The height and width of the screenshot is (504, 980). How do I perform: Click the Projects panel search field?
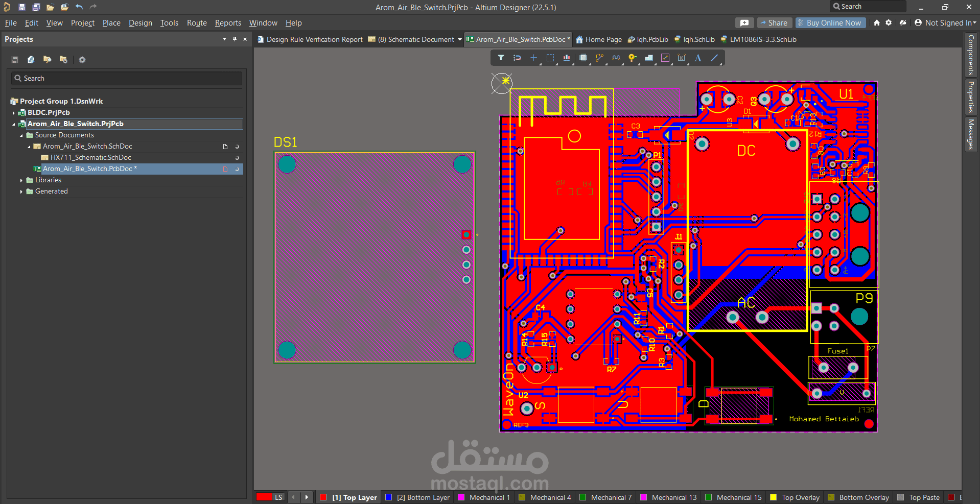(x=127, y=78)
